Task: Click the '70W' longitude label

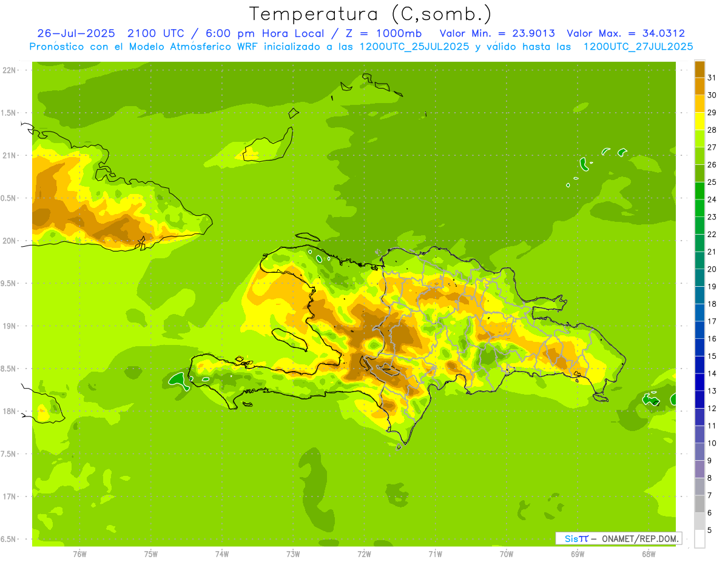Action: coord(507,554)
